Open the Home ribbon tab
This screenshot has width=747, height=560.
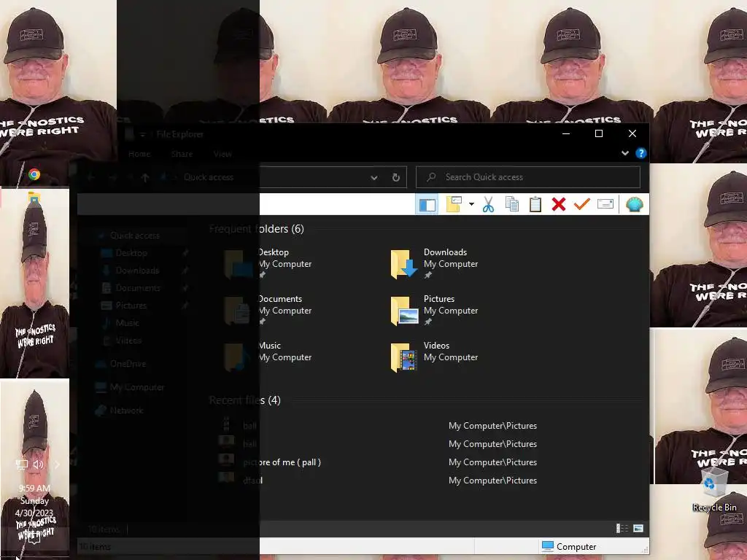139,154
